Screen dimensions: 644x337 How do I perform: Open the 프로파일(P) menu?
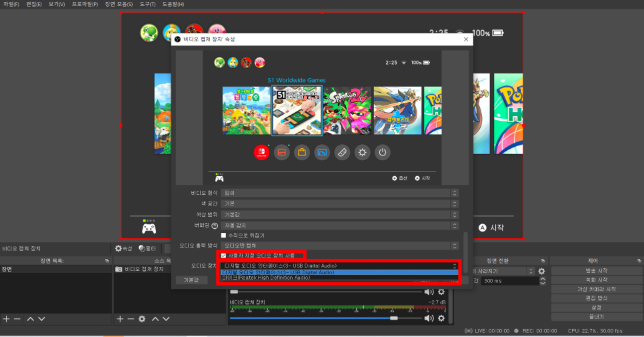click(85, 4)
